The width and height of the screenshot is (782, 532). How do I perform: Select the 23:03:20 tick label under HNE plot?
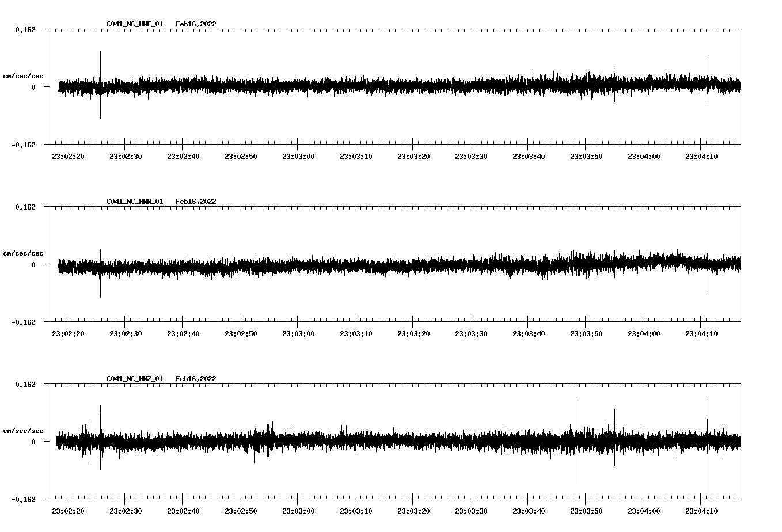coord(413,157)
